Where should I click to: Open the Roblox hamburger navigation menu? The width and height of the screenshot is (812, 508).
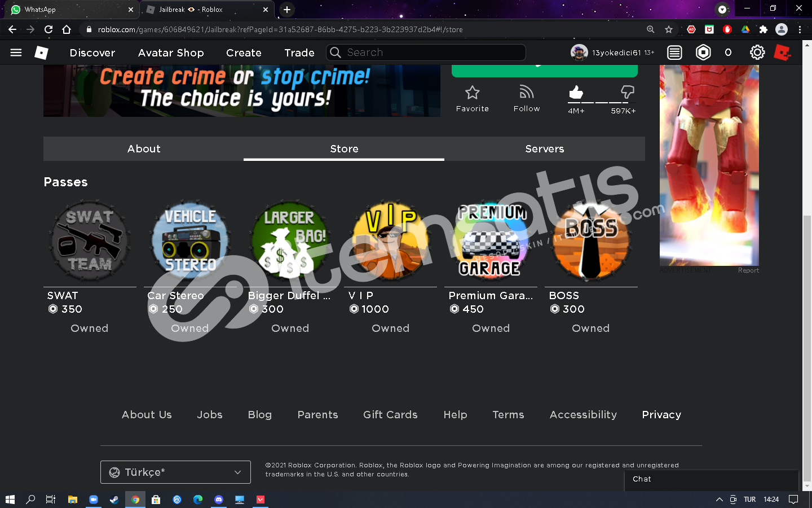coord(16,52)
